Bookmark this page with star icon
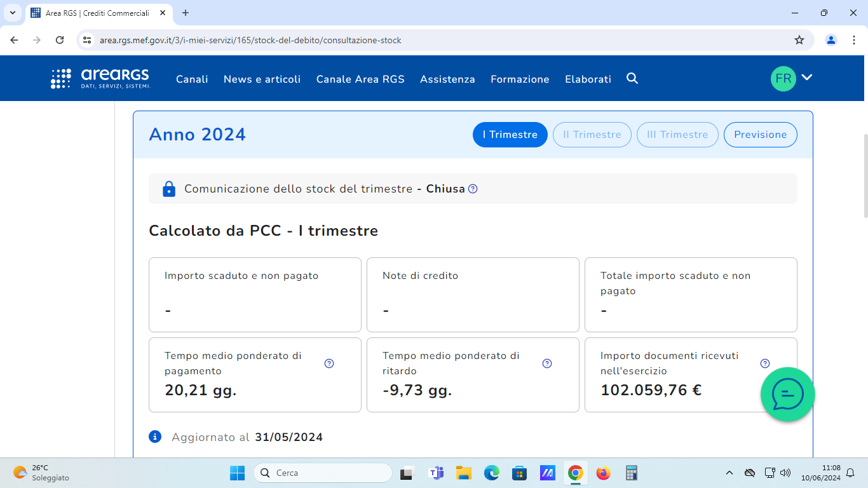The width and height of the screenshot is (868, 488). (799, 40)
